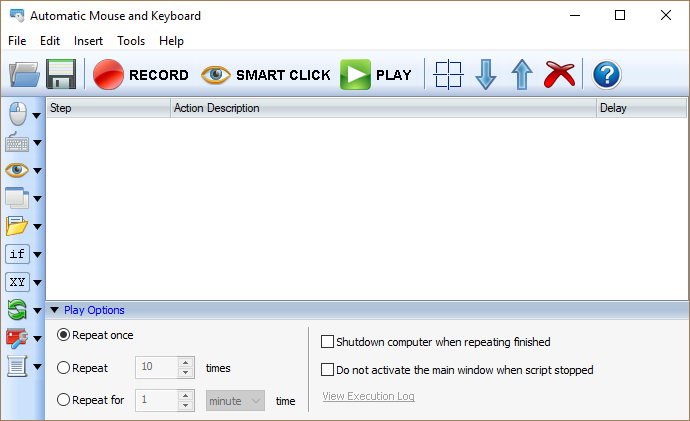The height and width of the screenshot is (421, 690).
Task: Start recording with RECORD button
Action: pos(141,75)
